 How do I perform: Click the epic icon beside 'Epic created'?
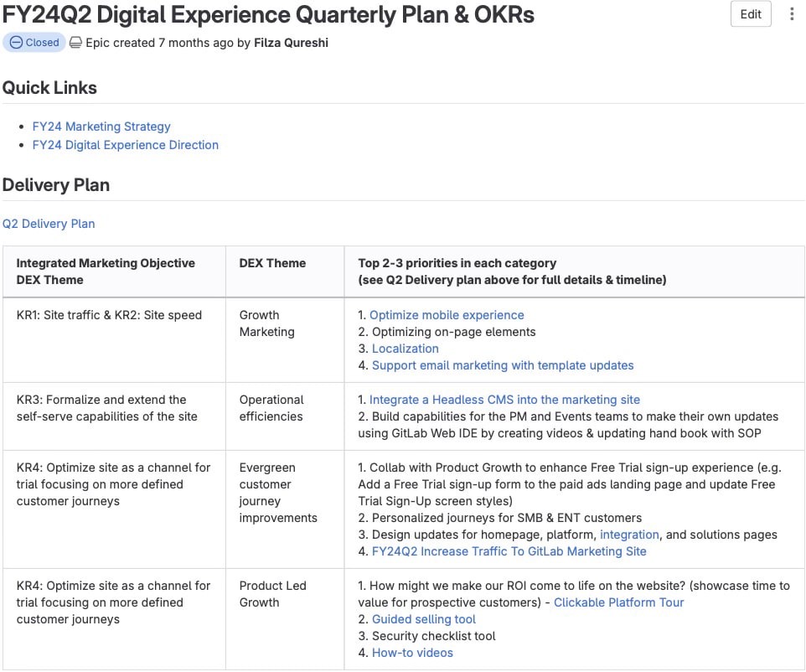75,43
